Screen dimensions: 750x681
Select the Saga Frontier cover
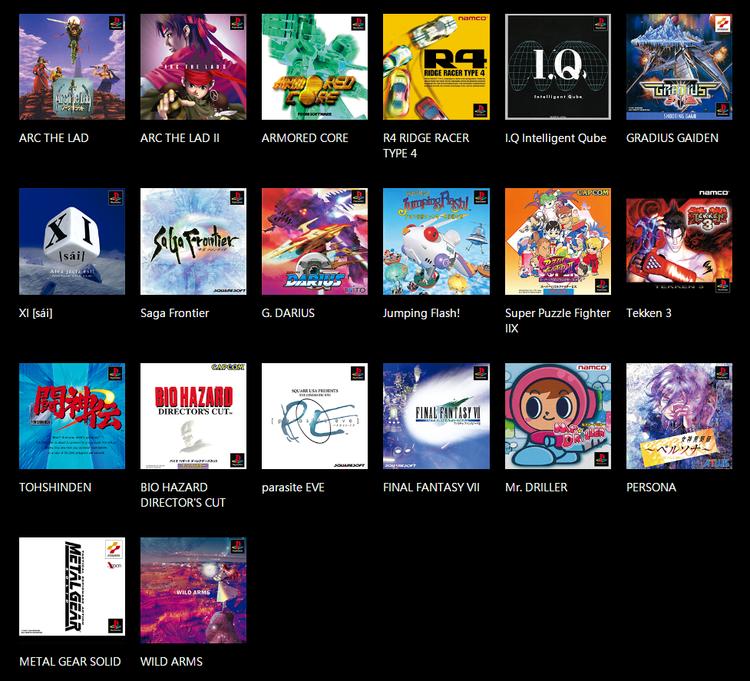193,242
